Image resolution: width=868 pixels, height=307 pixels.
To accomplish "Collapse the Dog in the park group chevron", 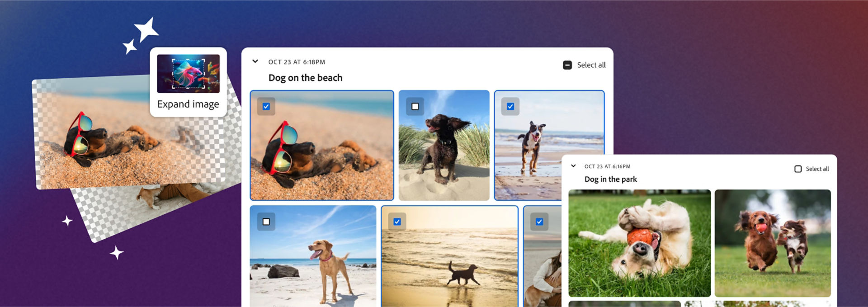I will (573, 166).
